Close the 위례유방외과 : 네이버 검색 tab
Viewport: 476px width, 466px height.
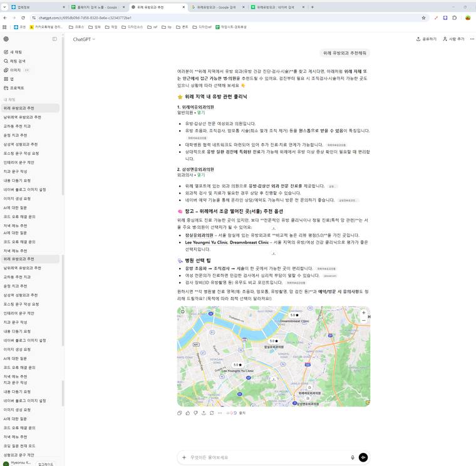tap(303, 7)
